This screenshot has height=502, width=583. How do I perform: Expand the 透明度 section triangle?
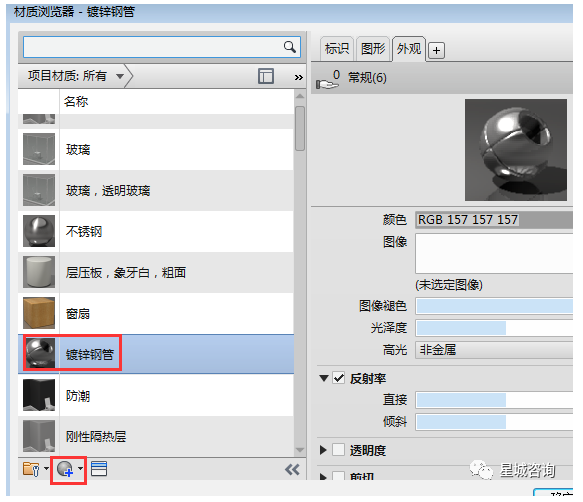point(323,450)
